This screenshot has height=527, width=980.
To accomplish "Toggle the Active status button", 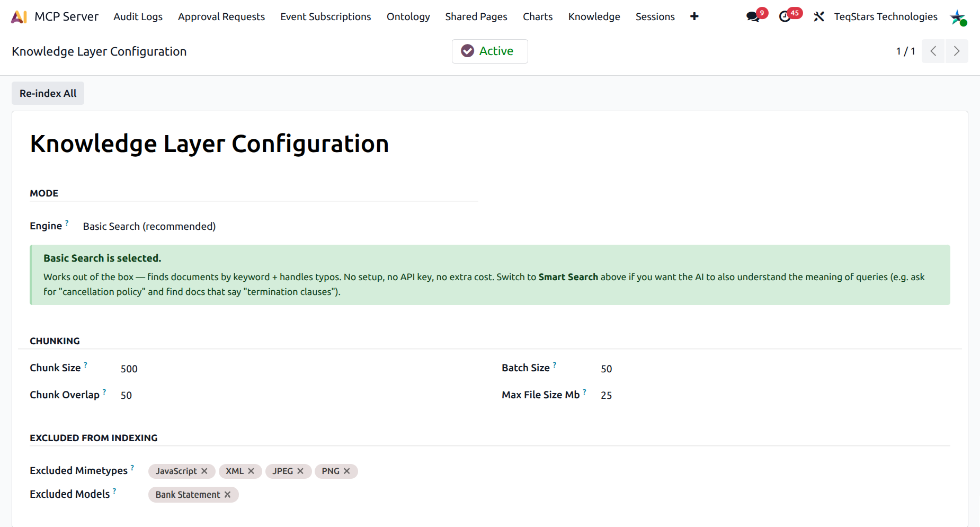I will [490, 51].
